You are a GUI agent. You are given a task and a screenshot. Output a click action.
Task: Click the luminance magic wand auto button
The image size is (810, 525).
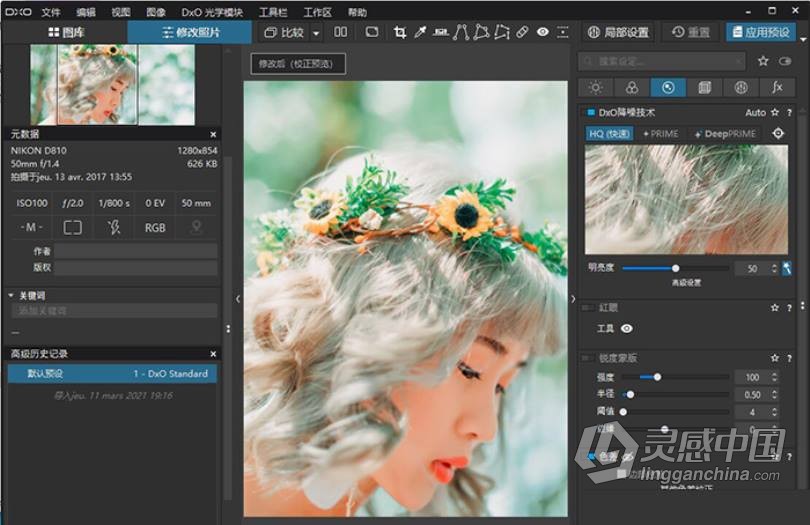(787, 268)
